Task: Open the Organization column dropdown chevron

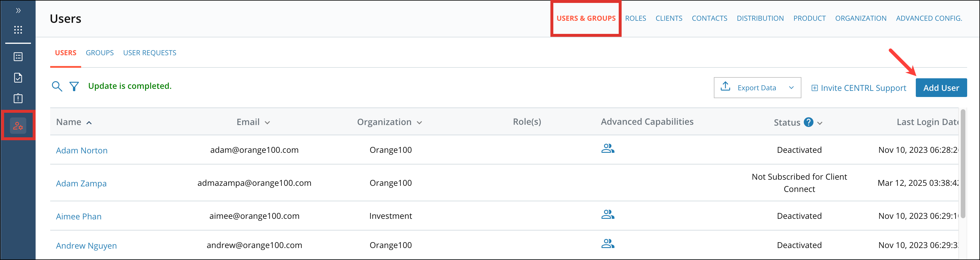Action: [x=419, y=123]
